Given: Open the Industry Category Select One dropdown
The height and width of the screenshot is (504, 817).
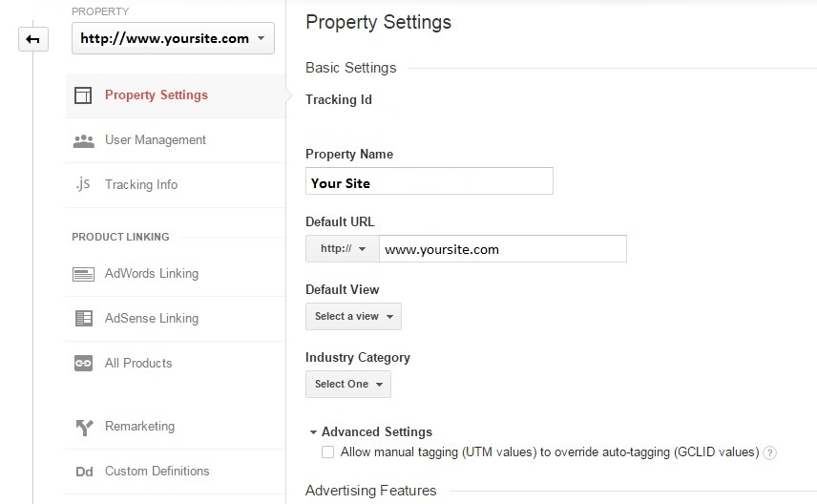Looking at the screenshot, I should (347, 385).
